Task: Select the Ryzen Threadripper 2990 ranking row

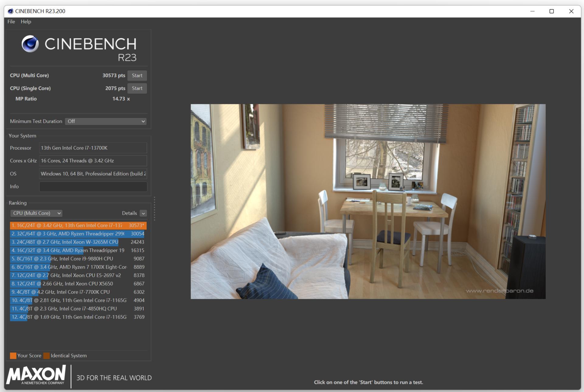Action: click(x=78, y=234)
